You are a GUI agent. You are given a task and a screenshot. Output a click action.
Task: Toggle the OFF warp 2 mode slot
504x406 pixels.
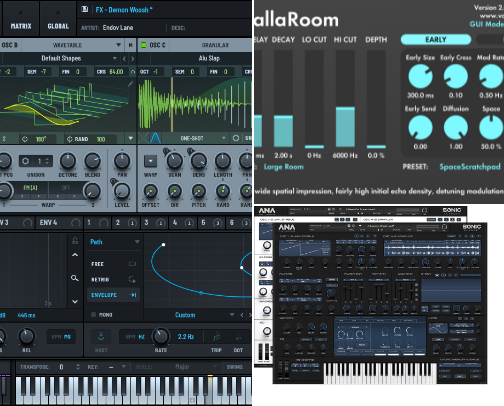pyautogui.click(x=66, y=188)
